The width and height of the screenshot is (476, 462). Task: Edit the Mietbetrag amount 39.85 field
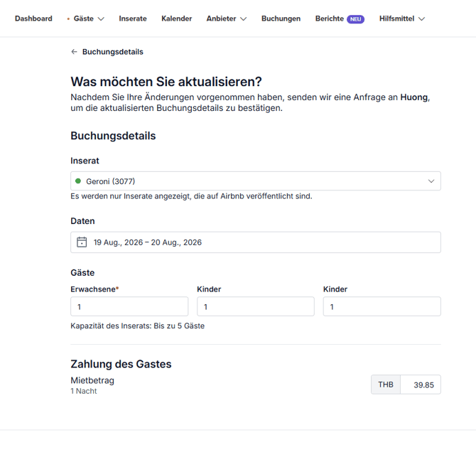(x=421, y=385)
